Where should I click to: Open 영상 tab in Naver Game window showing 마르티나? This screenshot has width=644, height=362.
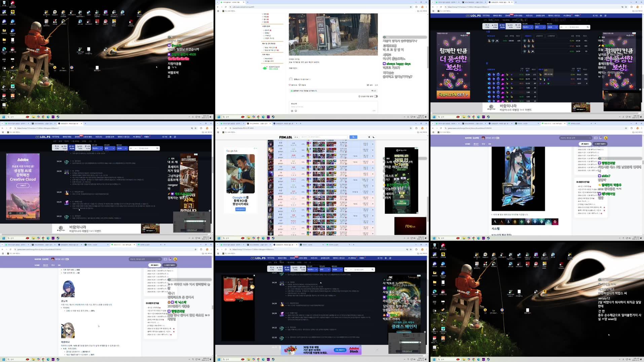pos(53,265)
